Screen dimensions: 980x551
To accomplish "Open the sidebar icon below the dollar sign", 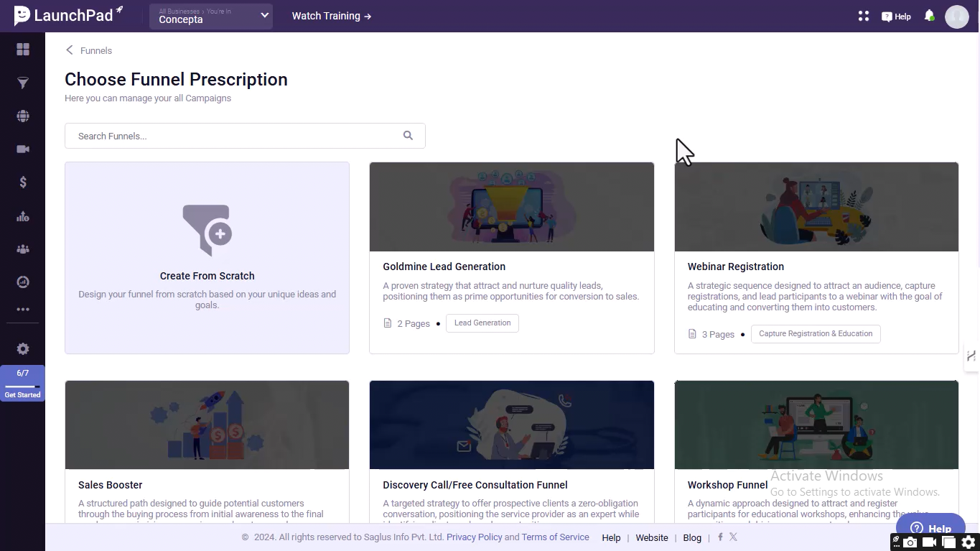I will click(x=23, y=216).
